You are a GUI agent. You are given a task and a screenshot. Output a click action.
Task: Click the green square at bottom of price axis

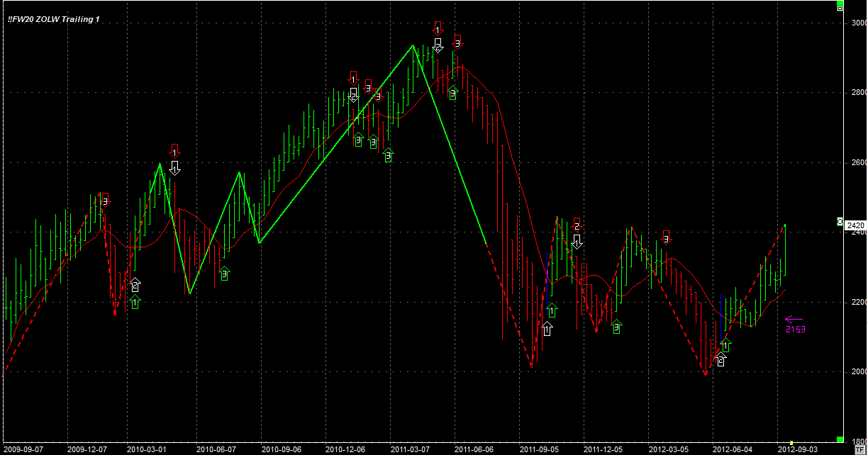tap(840, 439)
